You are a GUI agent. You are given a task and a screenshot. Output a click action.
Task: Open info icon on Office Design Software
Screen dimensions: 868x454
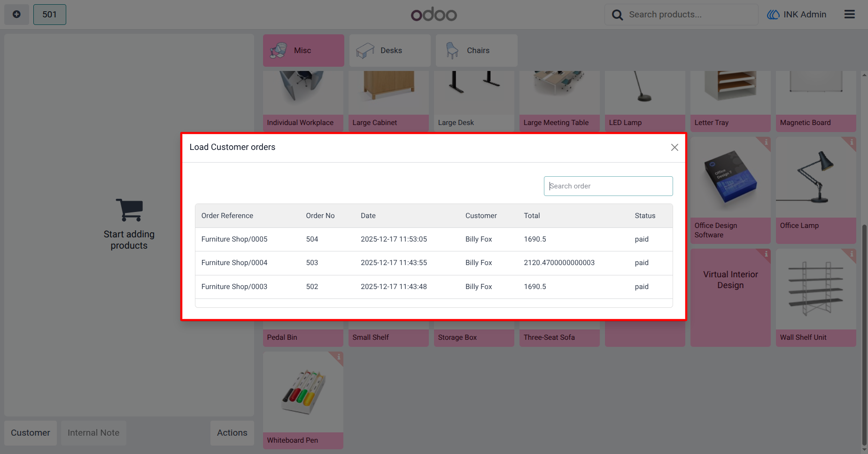766,142
